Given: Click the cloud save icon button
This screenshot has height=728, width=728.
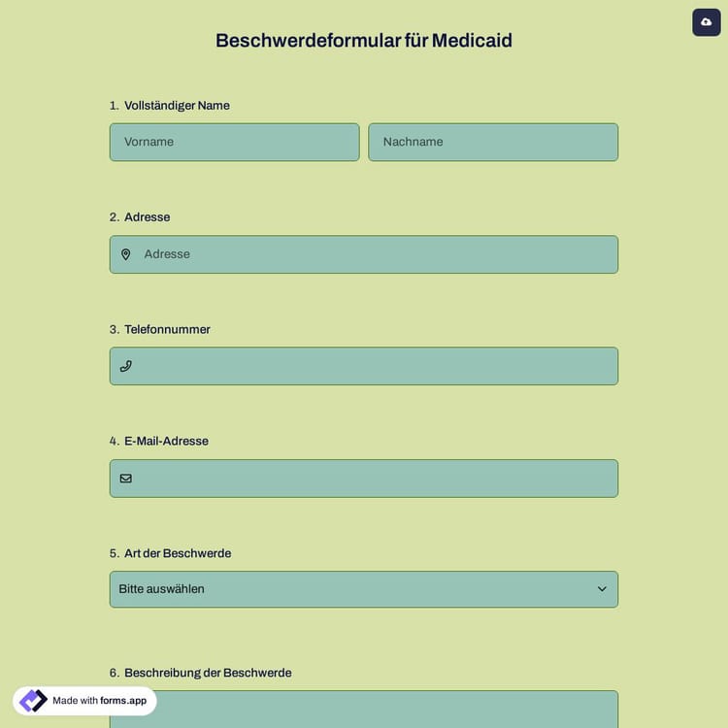Looking at the screenshot, I should [706, 21].
